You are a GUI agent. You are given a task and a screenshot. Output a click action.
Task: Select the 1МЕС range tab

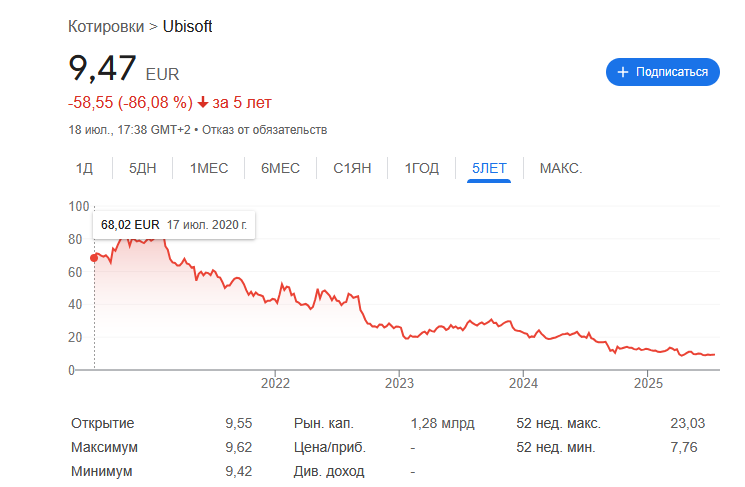(x=209, y=168)
